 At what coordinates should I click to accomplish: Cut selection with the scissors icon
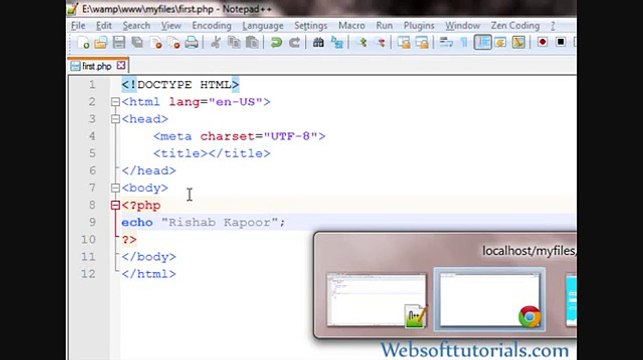coord(215,42)
